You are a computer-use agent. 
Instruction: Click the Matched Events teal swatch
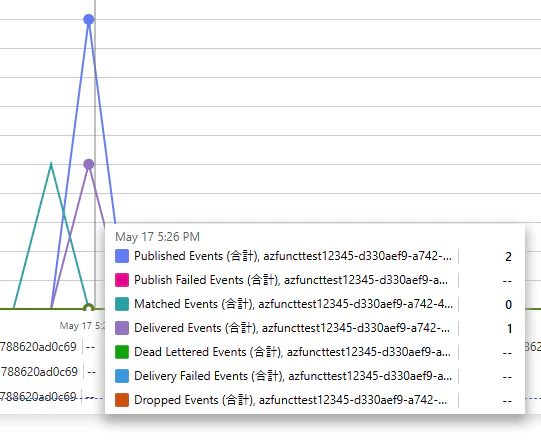point(122,304)
